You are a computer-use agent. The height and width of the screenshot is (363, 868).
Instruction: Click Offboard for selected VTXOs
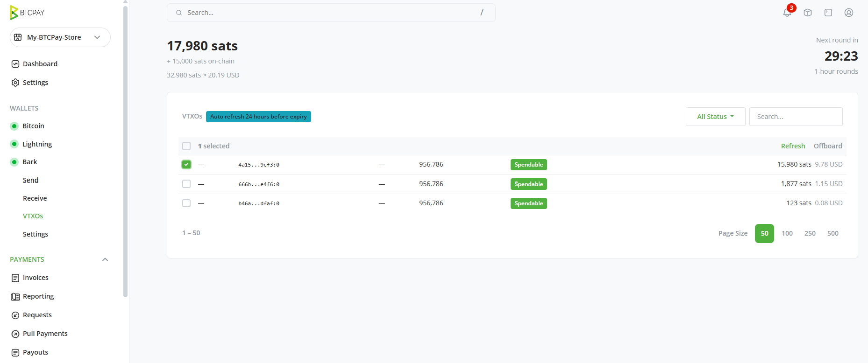pos(828,146)
